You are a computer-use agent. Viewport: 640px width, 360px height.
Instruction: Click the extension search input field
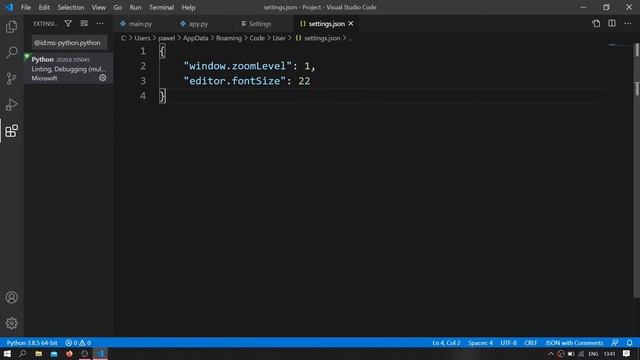[69, 42]
